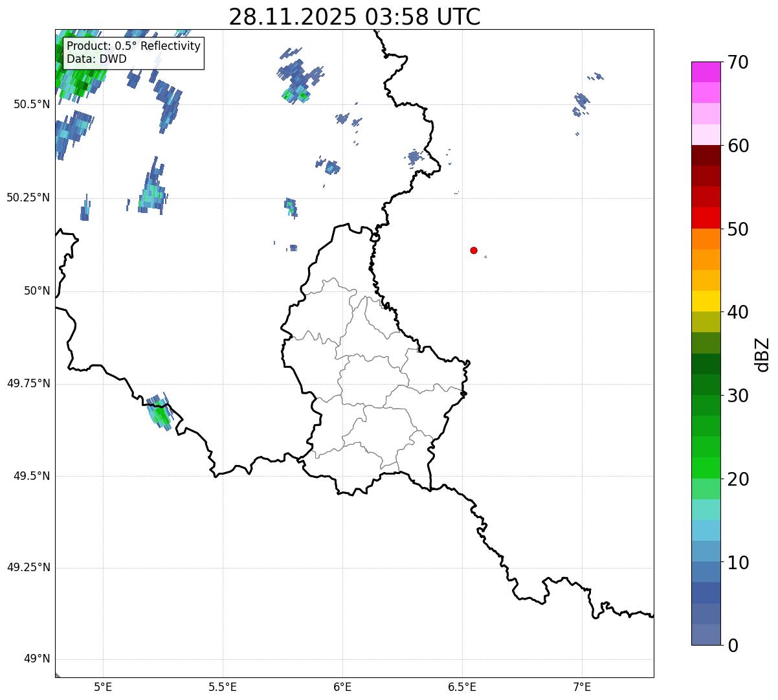Click the "5°E" longitude label
This screenshot has width=778, height=700.
pyautogui.click(x=103, y=686)
